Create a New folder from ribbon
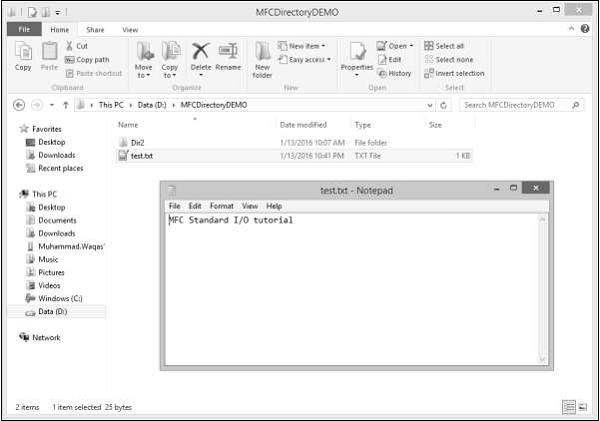 coord(262,58)
